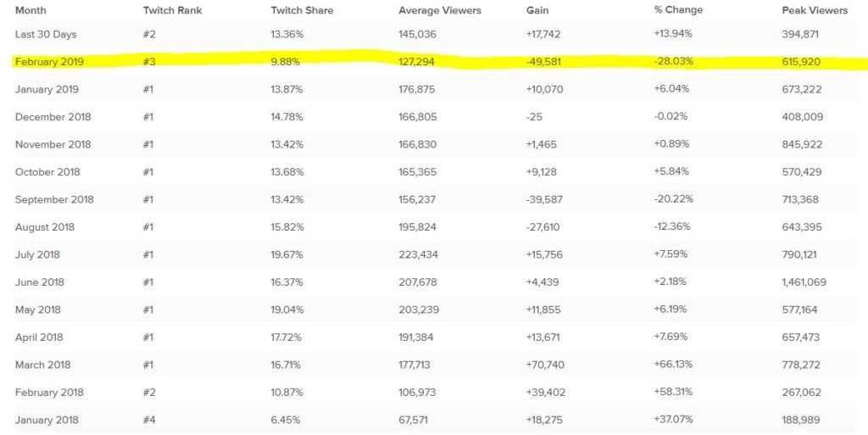This screenshot has height=435, width=868.
Task: Click the Twitch Share column header
Action: [x=302, y=11]
